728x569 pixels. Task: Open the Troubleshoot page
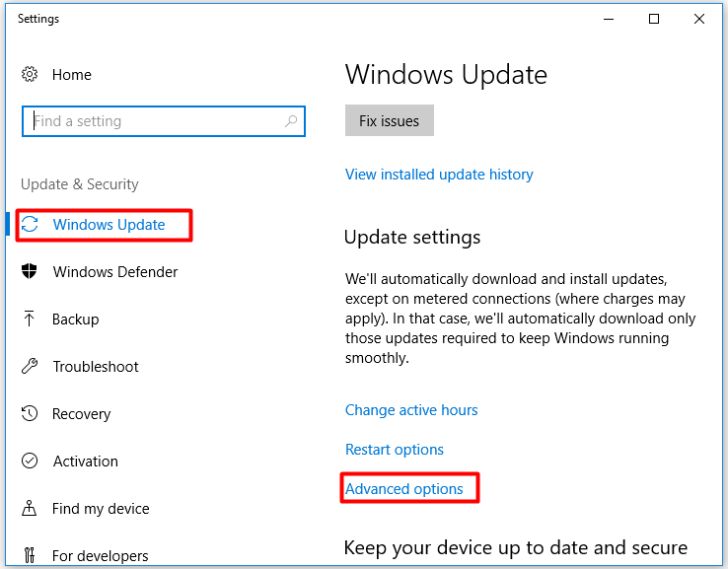coord(96,367)
